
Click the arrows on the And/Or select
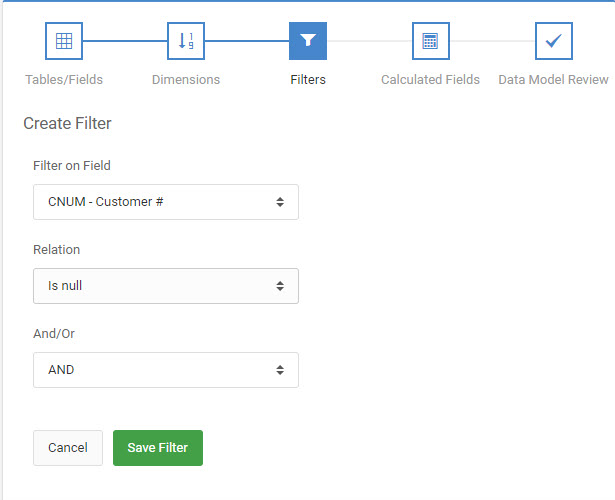280,370
